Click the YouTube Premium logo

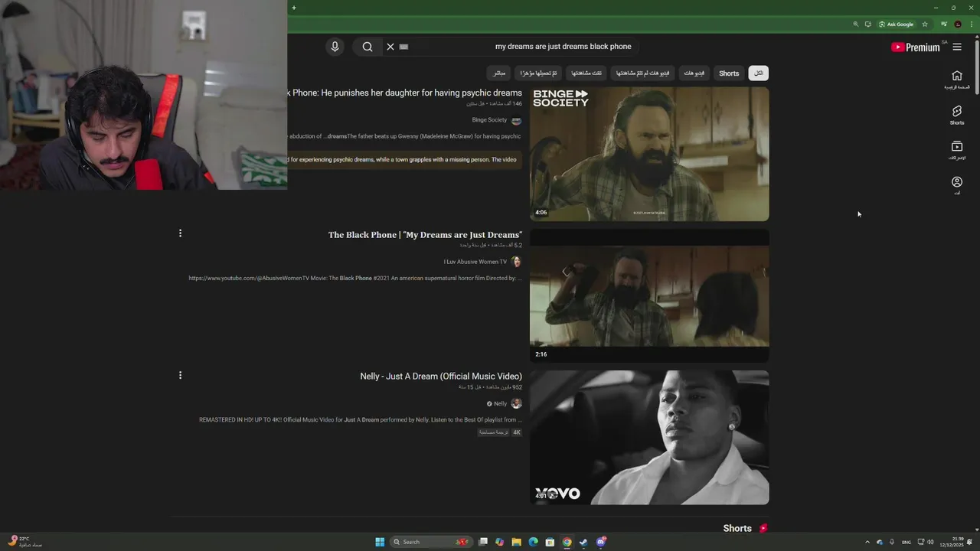tap(915, 47)
